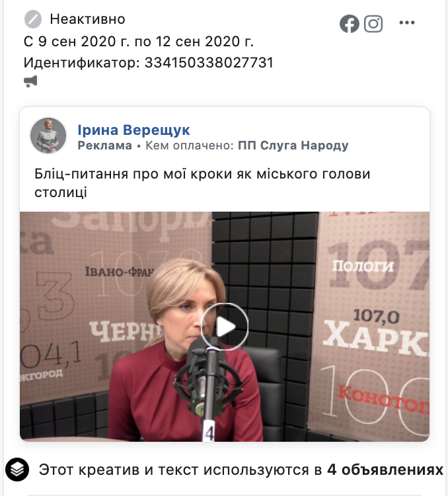Open Ірина Верещук's profile picture
Image resolution: width=448 pixels, height=496 pixels.
(x=48, y=136)
